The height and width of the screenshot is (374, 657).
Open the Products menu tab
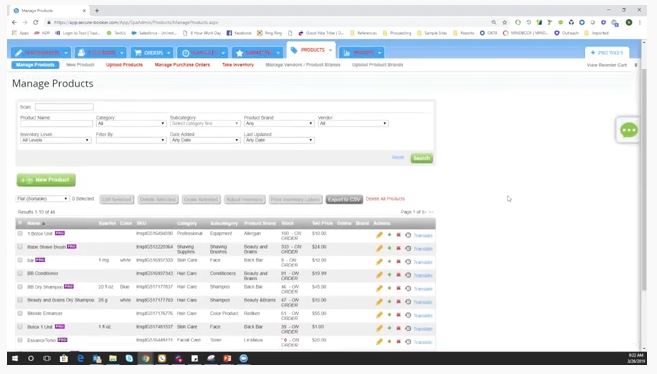(311, 50)
